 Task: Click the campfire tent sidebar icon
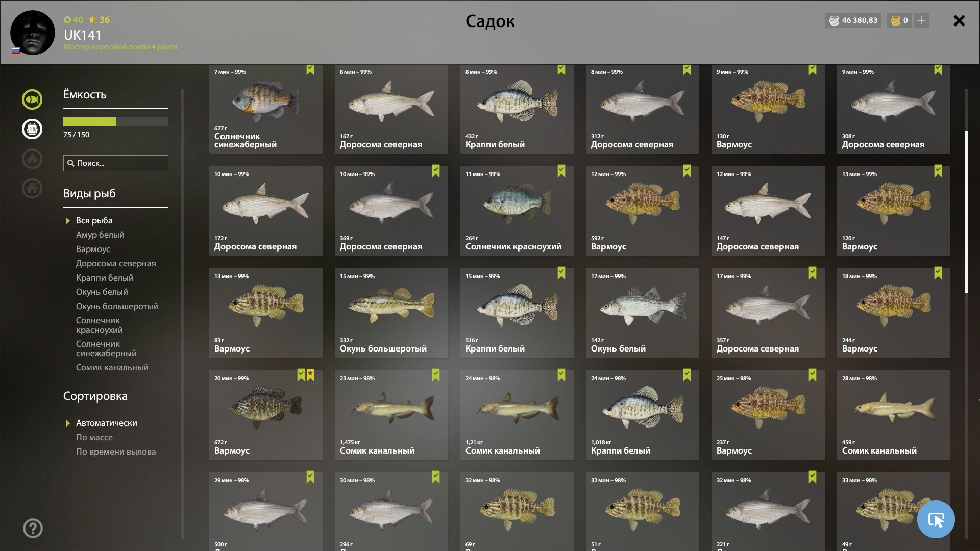(32, 159)
